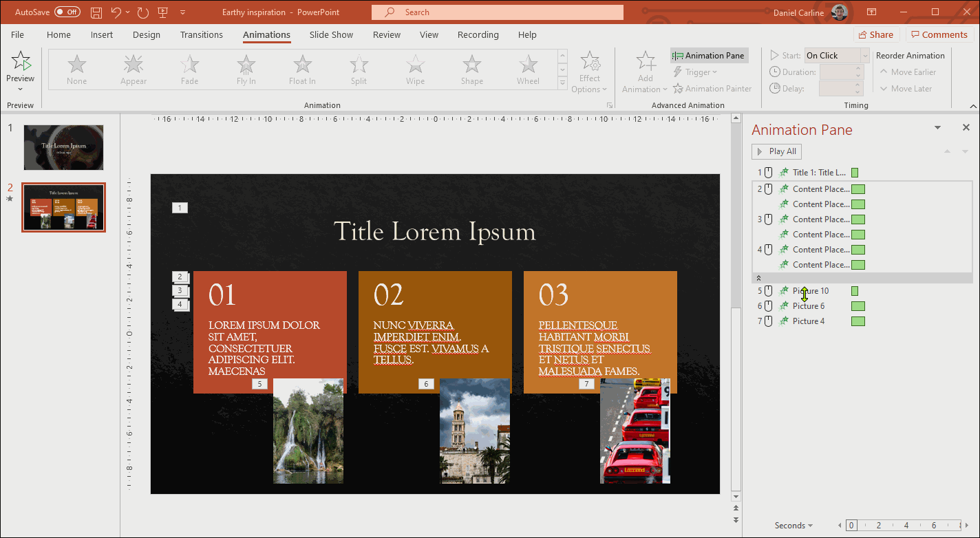Apply the Fade animation effect
This screenshot has width=980, height=538.
(x=189, y=69)
